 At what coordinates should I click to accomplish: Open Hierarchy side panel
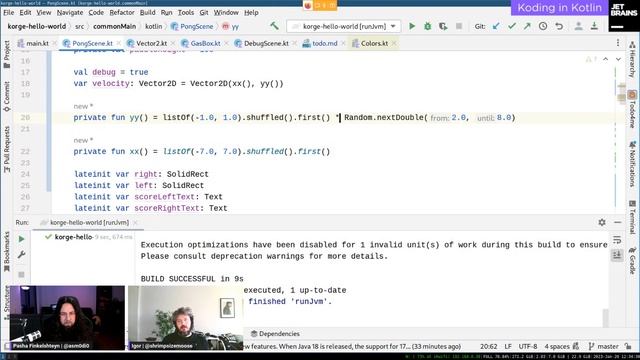[632, 60]
